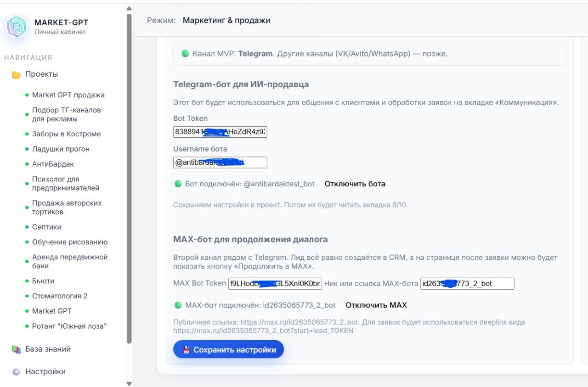
Task: Open the Заборы в Костроме project
Action: 66,134
